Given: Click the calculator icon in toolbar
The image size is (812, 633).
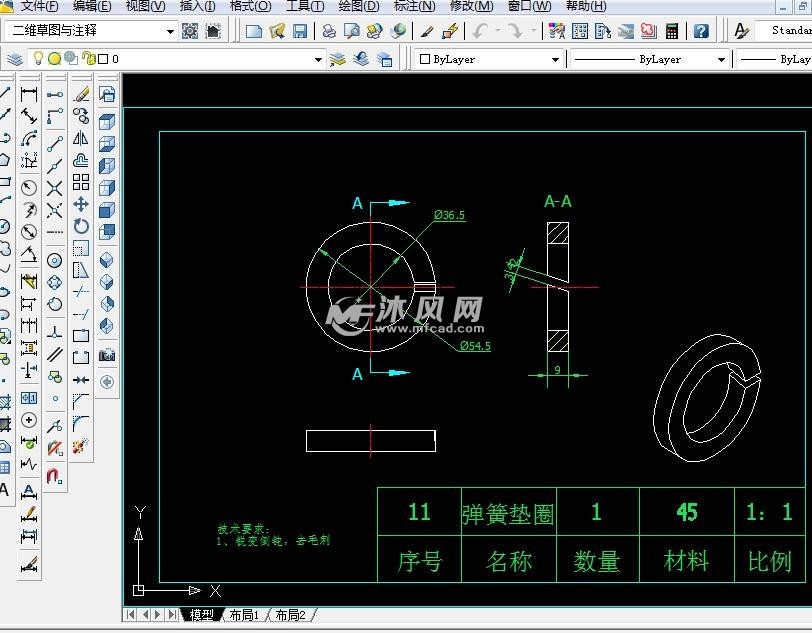Looking at the screenshot, I should click(672, 31).
